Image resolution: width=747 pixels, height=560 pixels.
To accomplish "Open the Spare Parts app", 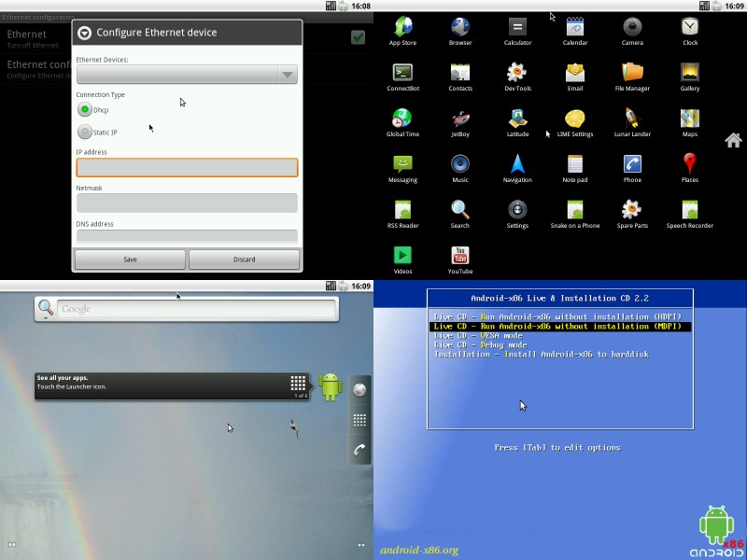I will [x=632, y=214].
